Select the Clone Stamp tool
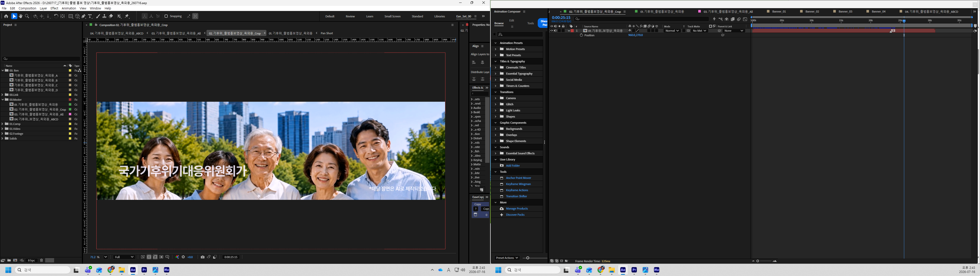The height and width of the screenshot is (276, 980). [x=104, y=16]
